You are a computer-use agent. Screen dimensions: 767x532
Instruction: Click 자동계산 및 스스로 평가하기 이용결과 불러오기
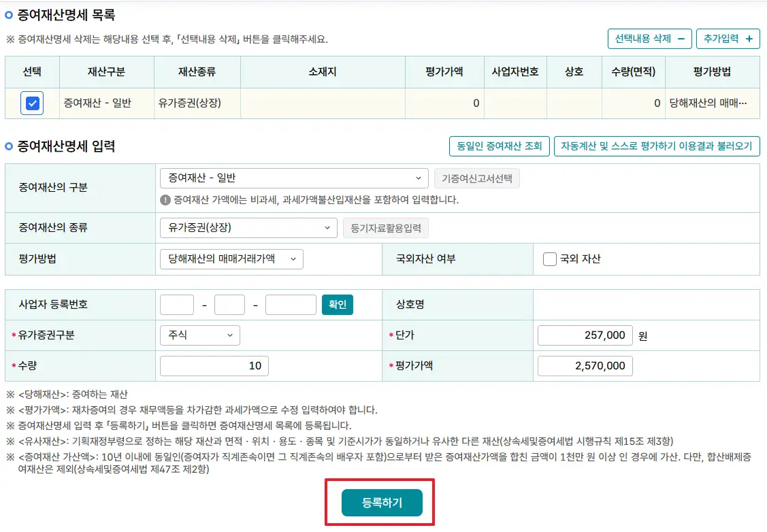tap(657, 146)
